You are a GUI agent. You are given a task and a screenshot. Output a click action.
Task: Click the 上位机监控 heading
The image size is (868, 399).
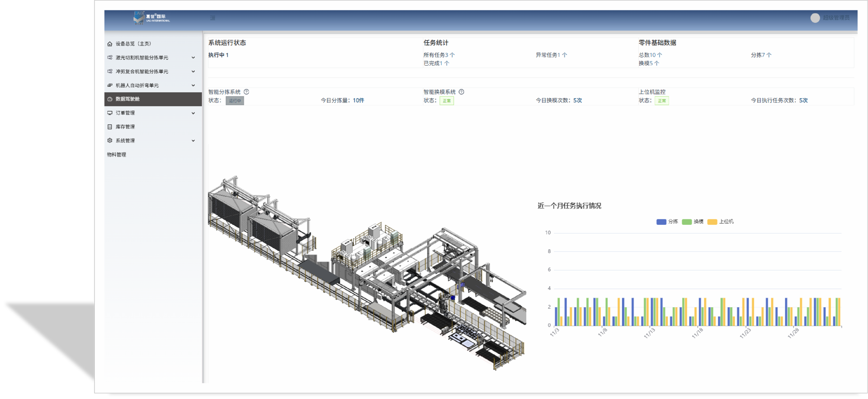652,92
